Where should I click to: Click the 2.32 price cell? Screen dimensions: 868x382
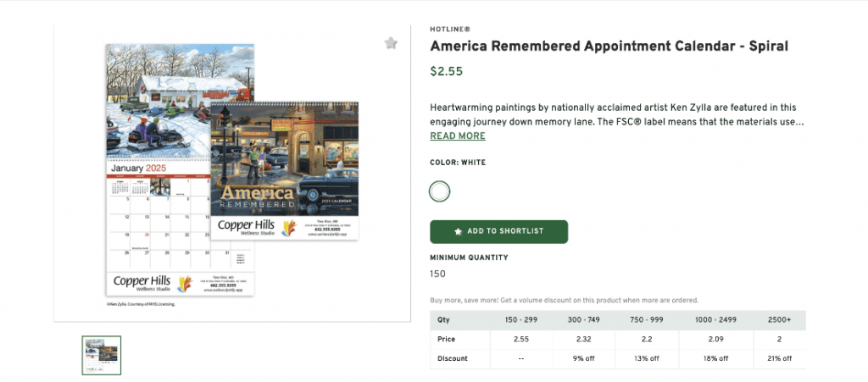click(x=585, y=339)
